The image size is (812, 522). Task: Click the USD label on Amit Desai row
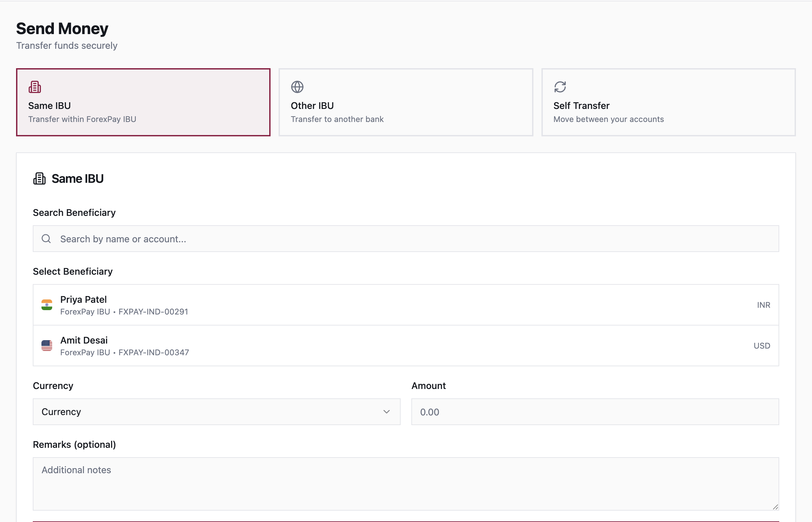762,346
